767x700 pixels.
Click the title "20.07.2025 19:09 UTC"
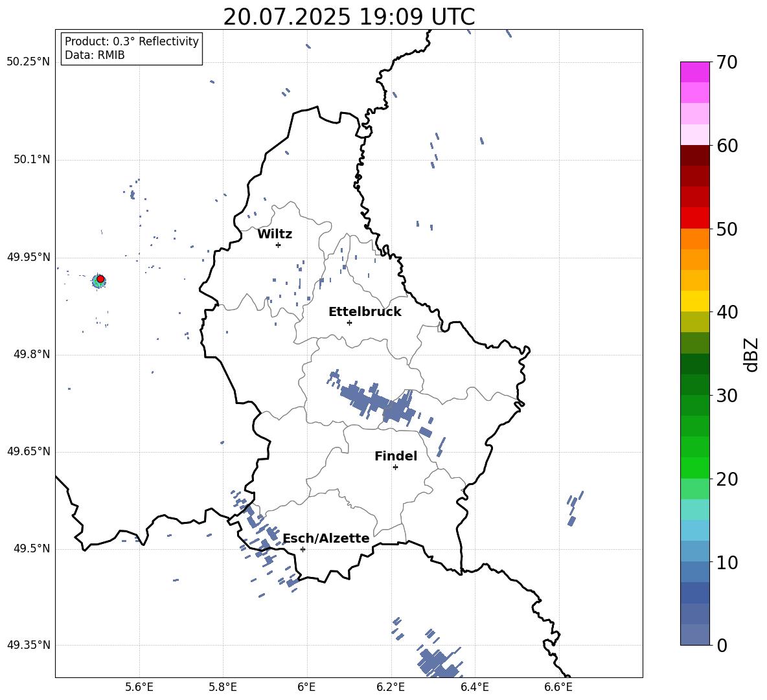coord(349,17)
